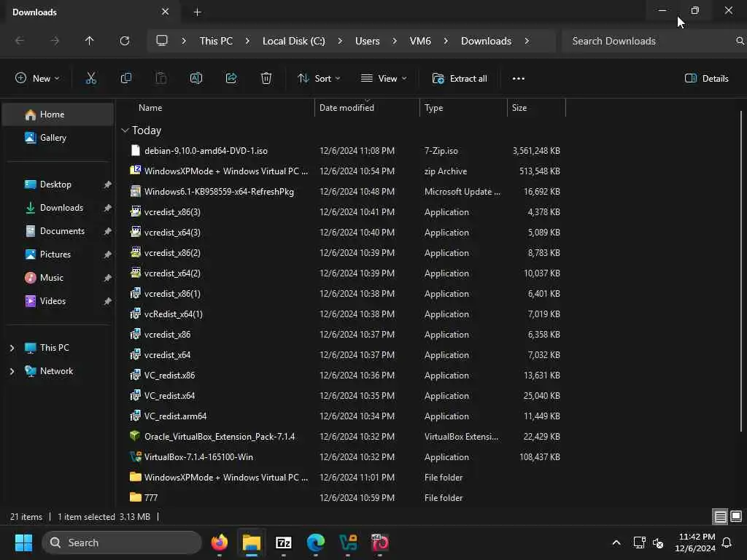Screen dimensions: 747x560
Task: Go up one folder level arrow
Action: tap(89, 41)
